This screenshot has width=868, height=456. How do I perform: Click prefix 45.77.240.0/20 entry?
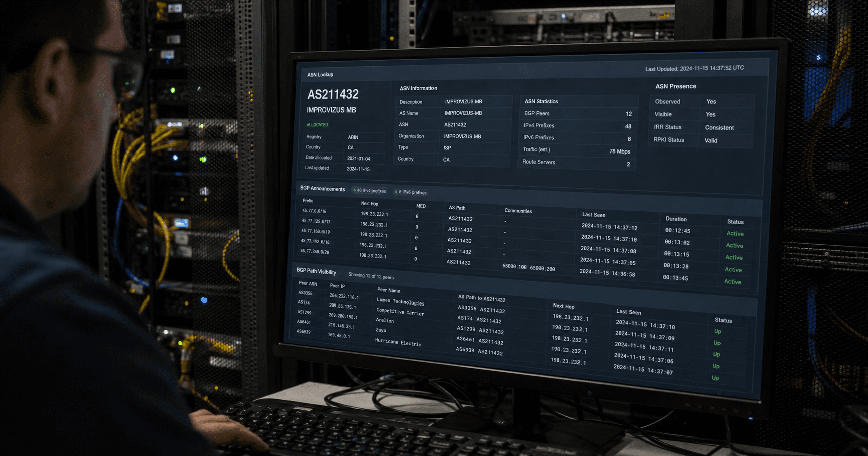point(315,251)
